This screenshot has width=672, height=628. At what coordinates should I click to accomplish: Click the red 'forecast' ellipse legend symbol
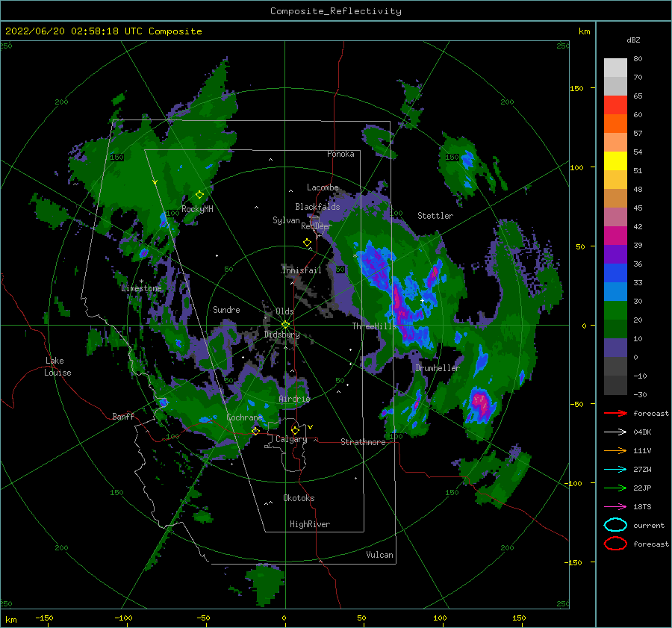(x=615, y=544)
